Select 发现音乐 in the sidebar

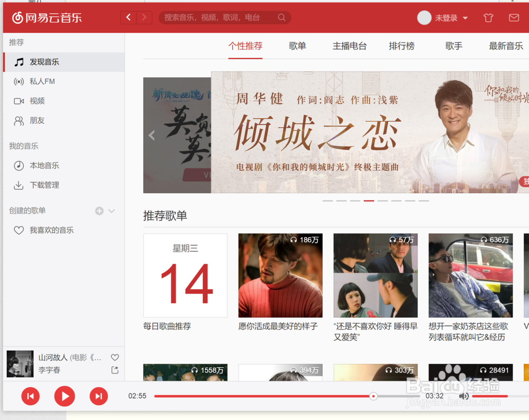click(x=64, y=62)
